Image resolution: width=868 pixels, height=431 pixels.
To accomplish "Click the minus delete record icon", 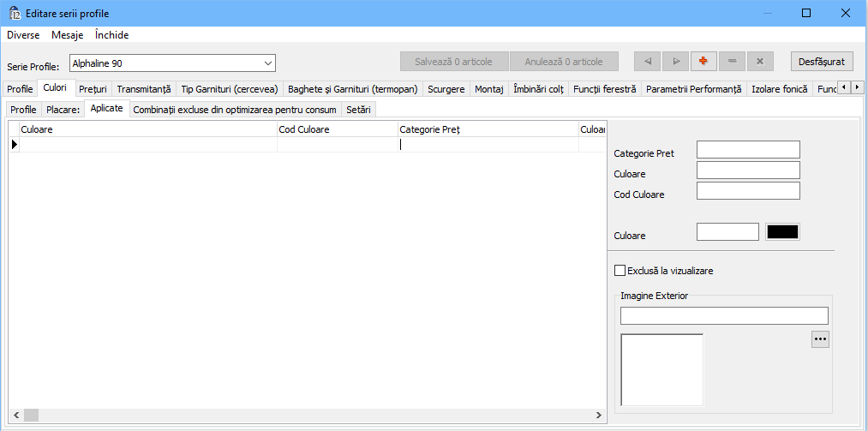I will click(x=733, y=62).
